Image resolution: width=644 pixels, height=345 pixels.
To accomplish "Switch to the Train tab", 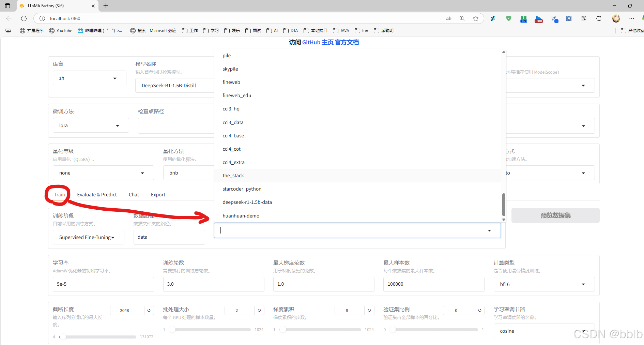I will (x=59, y=195).
